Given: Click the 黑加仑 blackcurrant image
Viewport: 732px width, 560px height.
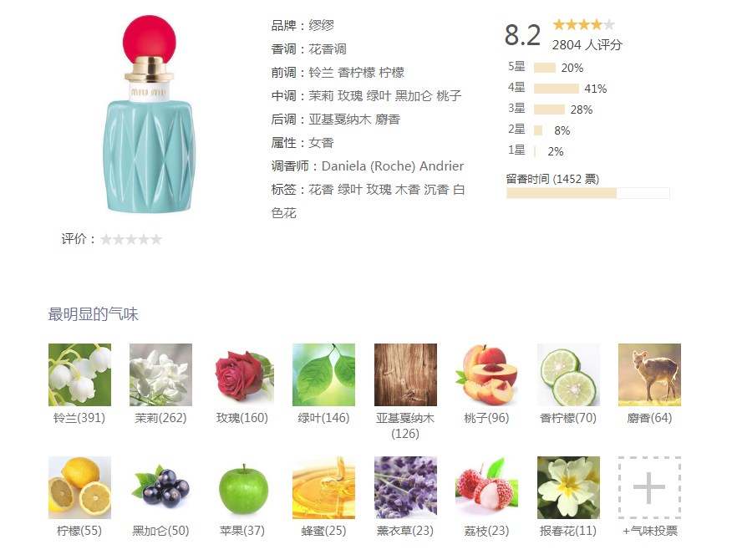Looking at the screenshot, I should click(x=160, y=487).
